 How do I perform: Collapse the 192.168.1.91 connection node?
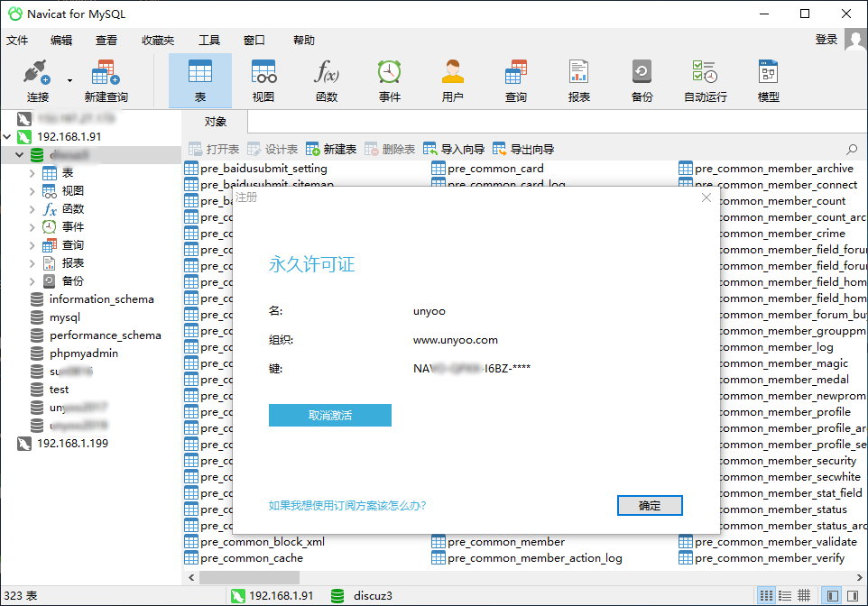coord(7,137)
